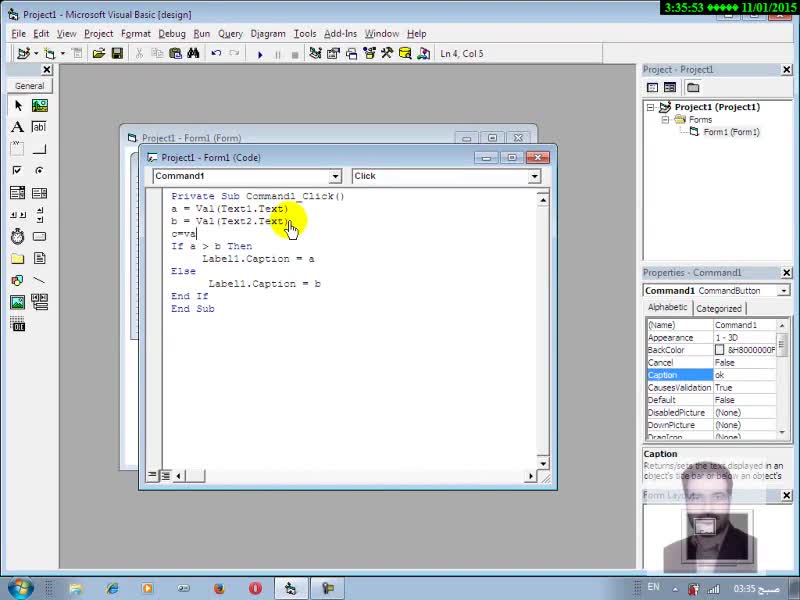Collapse the Forms folder in the project tree
Viewport: 800px width, 600px height.
point(665,119)
